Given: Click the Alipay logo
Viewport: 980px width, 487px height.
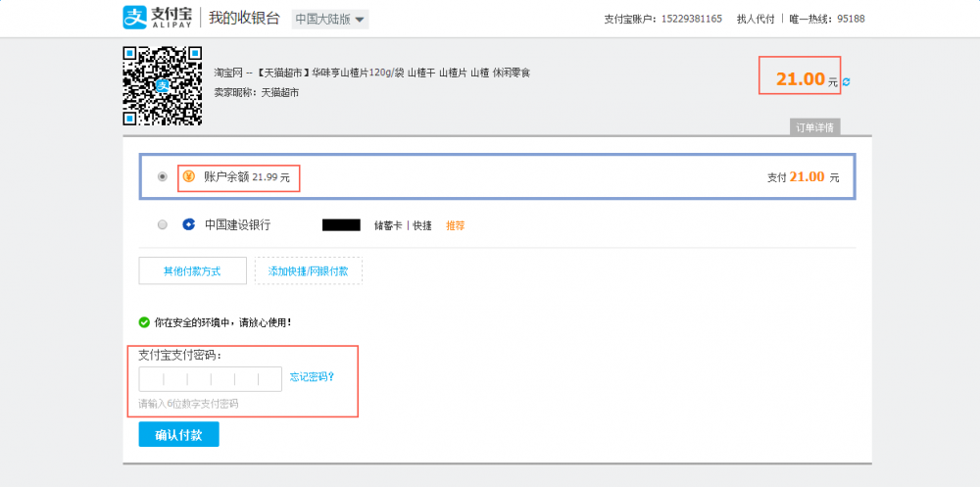Looking at the screenshot, I should (159, 18).
